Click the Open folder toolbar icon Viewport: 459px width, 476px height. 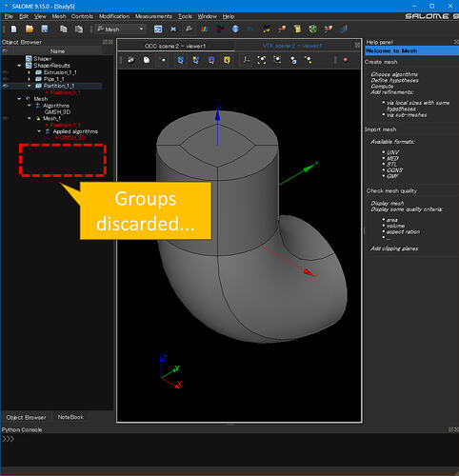(30, 30)
